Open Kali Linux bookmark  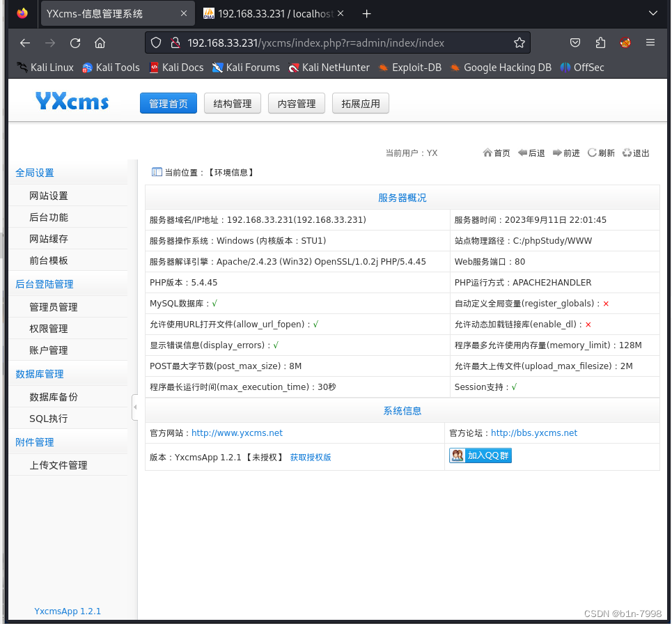pyautogui.click(x=45, y=68)
